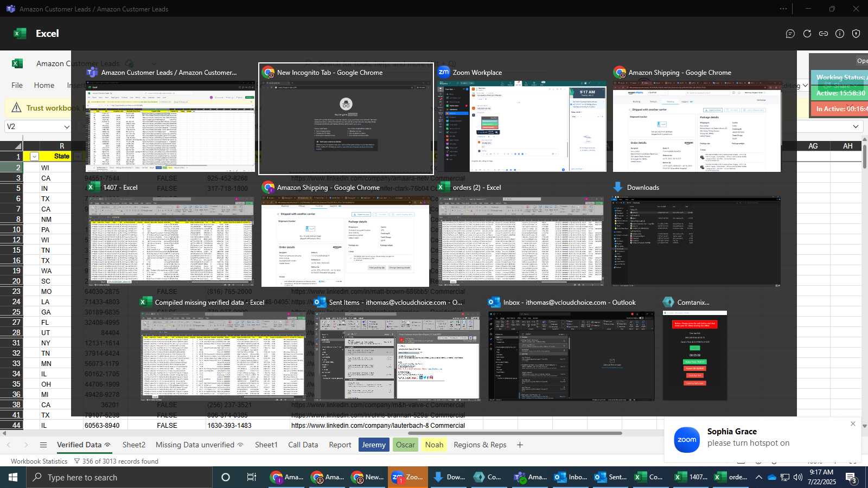Image resolution: width=868 pixels, height=488 pixels.
Task: Close the Sophia Grace Zoom notification
Action: click(853, 424)
